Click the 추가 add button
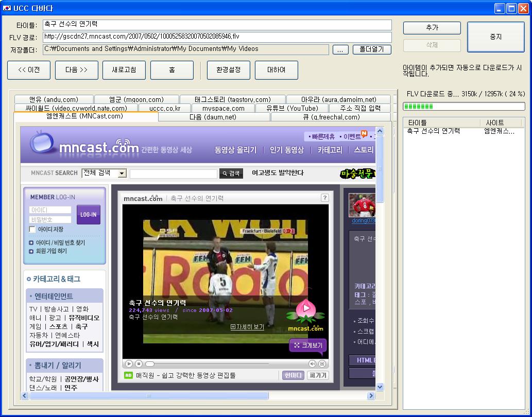The height and width of the screenshot is (417, 532). coord(432,28)
